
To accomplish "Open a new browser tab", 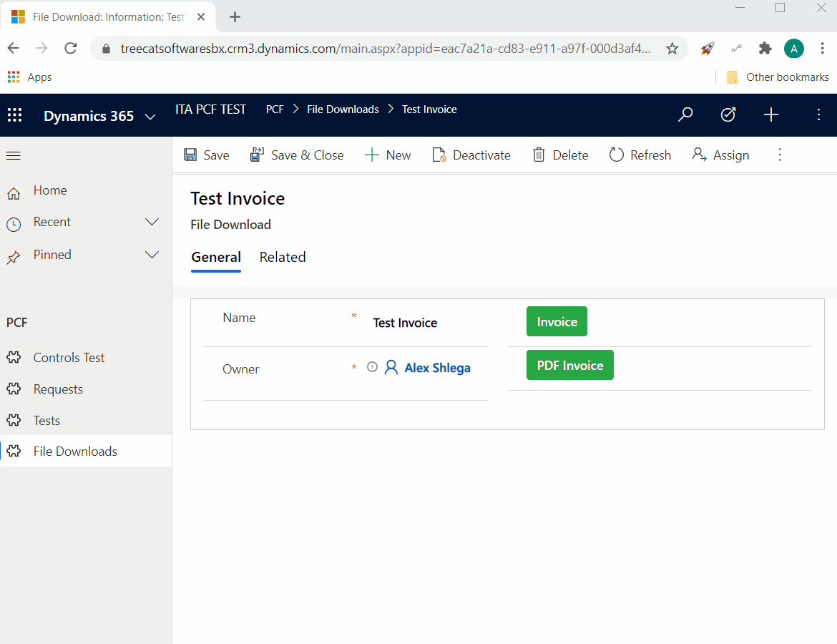I will point(235,17).
